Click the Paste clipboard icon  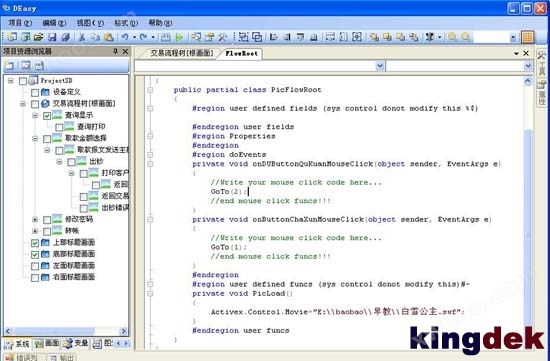click(x=109, y=37)
